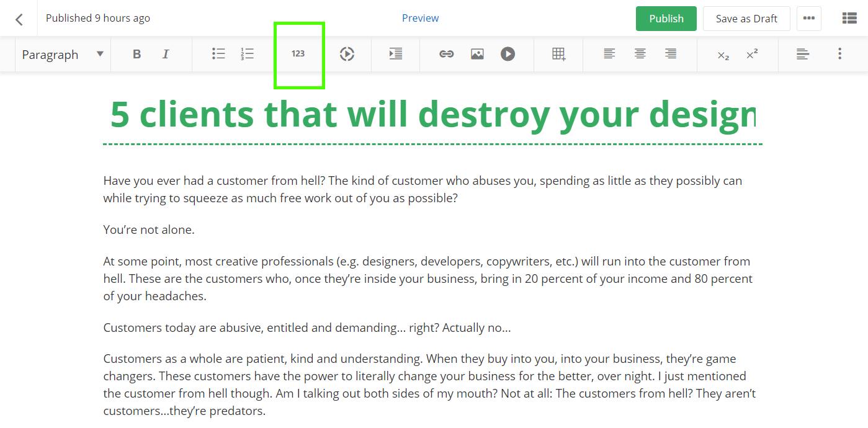This screenshot has height=428, width=868.
Task: Insert a video with the play icon
Action: coord(508,55)
